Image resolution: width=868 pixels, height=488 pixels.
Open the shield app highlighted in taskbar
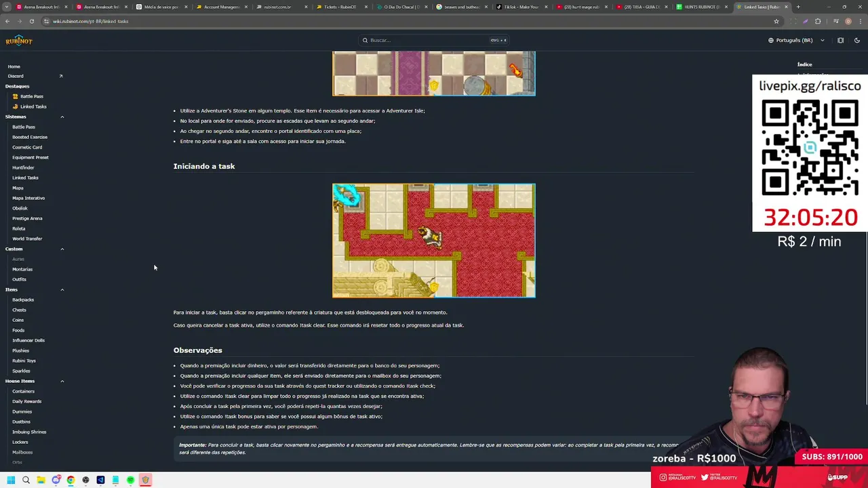point(145,480)
